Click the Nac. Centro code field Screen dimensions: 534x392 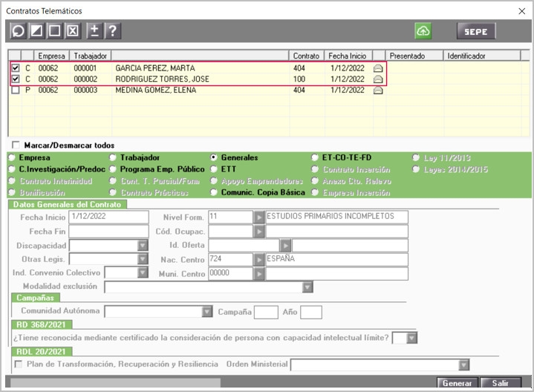pyautogui.click(x=231, y=260)
